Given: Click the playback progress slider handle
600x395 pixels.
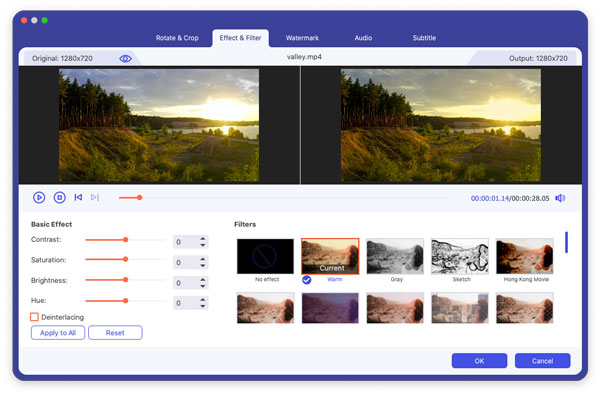Looking at the screenshot, I should tap(140, 198).
